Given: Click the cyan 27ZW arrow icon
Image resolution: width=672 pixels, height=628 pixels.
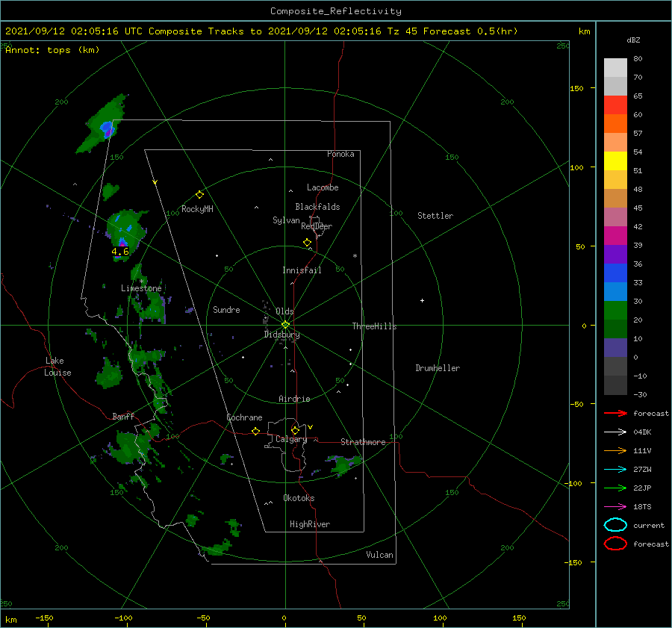Looking at the screenshot, I should tap(615, 470).
